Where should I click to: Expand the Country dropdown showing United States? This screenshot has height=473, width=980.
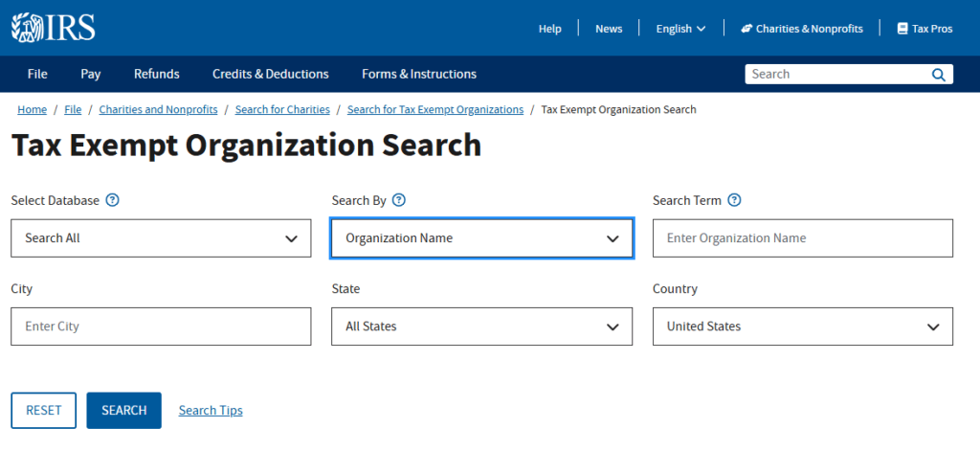click(803, 326)
